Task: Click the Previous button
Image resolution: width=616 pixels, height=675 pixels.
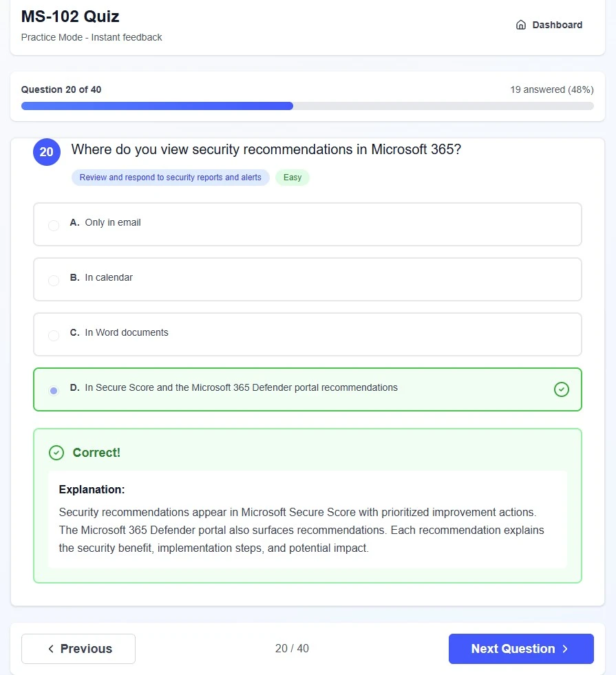Action: 78,648
